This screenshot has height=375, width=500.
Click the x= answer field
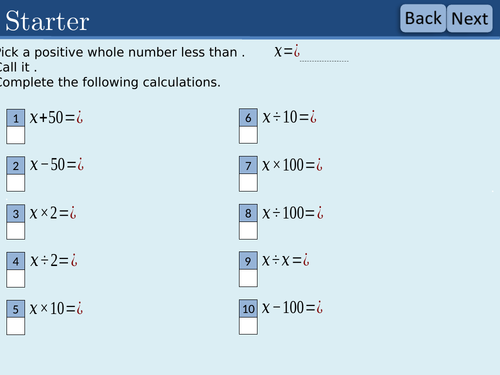pyautogui.click(x=324, y=53)
